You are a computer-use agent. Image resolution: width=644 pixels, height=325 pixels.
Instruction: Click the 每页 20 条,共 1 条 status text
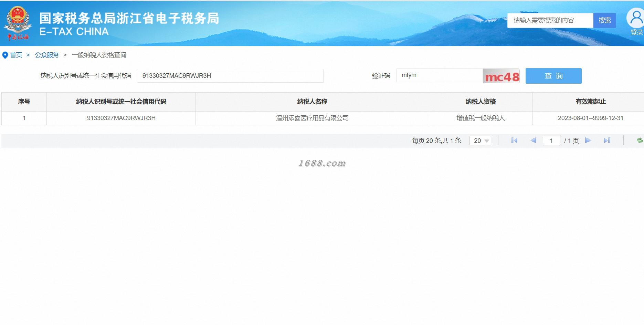tap(437, 140)
